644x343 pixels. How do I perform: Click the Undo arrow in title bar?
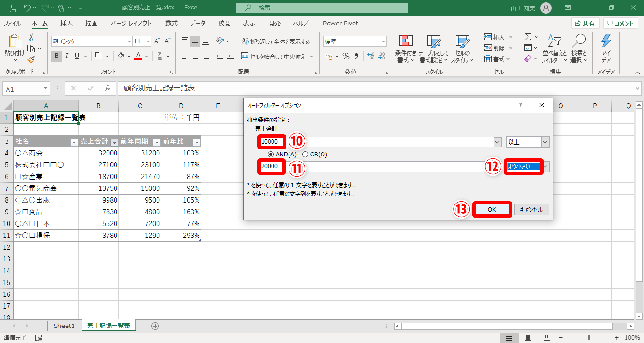(x=27, y=8)
